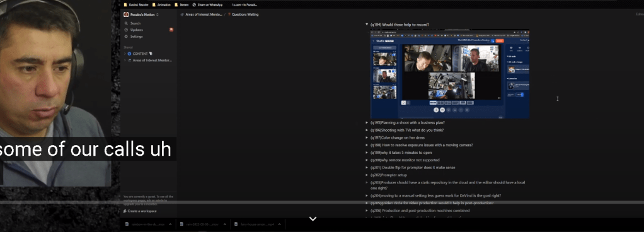Viewport: 644px width, 232px height.
Task: Click text q200 remote monitor not supported
Action: point(405,160)
